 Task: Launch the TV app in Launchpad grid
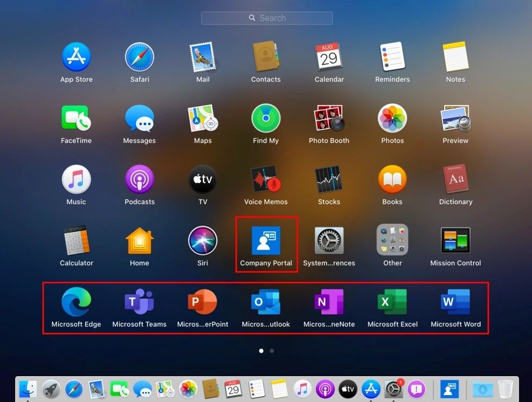click(203, 179)
